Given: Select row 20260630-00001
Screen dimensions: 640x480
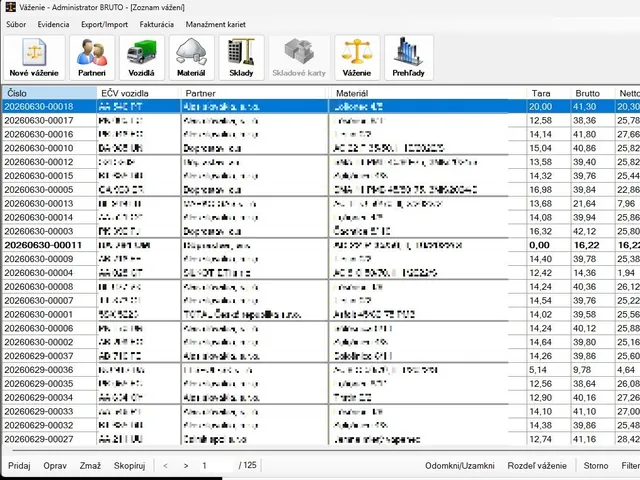Looking at the screenshot, I should point(321,315).
